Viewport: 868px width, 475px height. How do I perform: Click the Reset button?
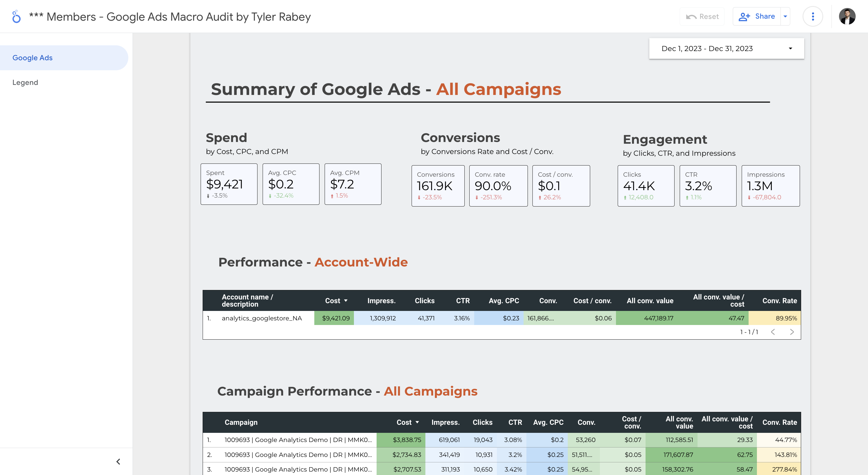(x=702, y=17)
